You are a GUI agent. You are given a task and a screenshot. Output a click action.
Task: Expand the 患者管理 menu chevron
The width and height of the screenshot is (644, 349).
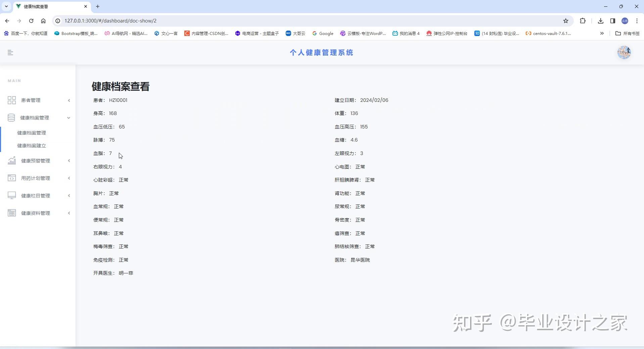(69, 100)
